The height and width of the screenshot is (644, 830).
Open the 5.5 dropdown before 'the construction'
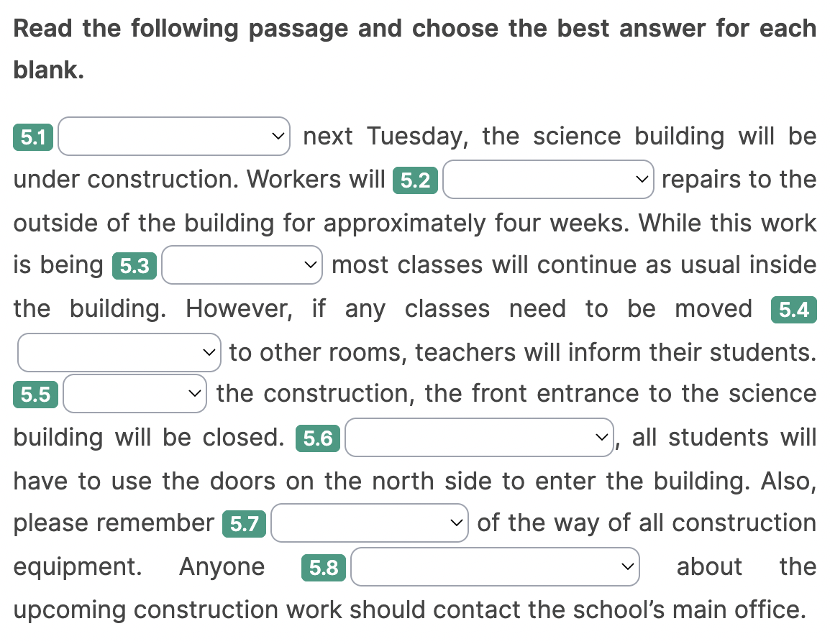coord(134,394)
